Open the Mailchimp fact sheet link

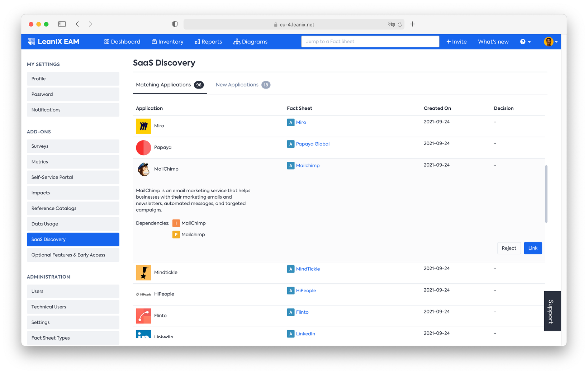pos(308,165)
